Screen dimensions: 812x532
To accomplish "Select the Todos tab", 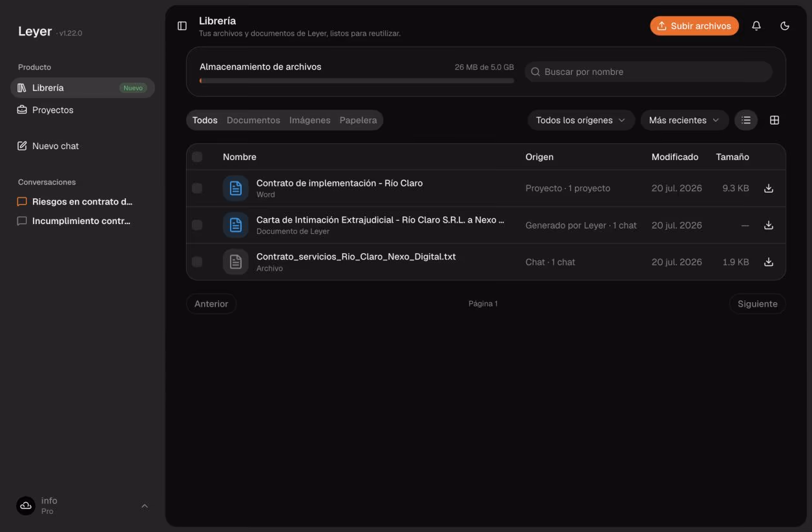I will point(205,120).
